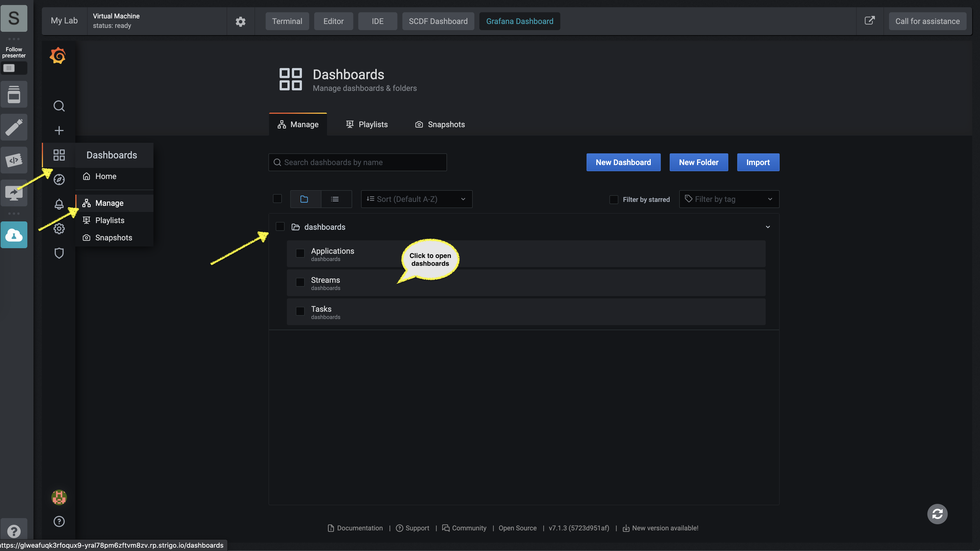Click the Create plus icon
The width and height of the screenshot is (980, 551).
59,130
